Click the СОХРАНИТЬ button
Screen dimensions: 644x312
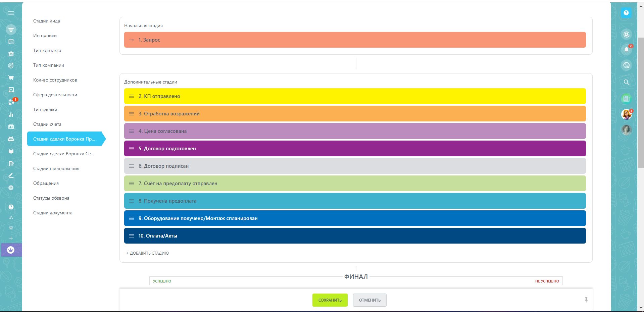click(330, 300)
